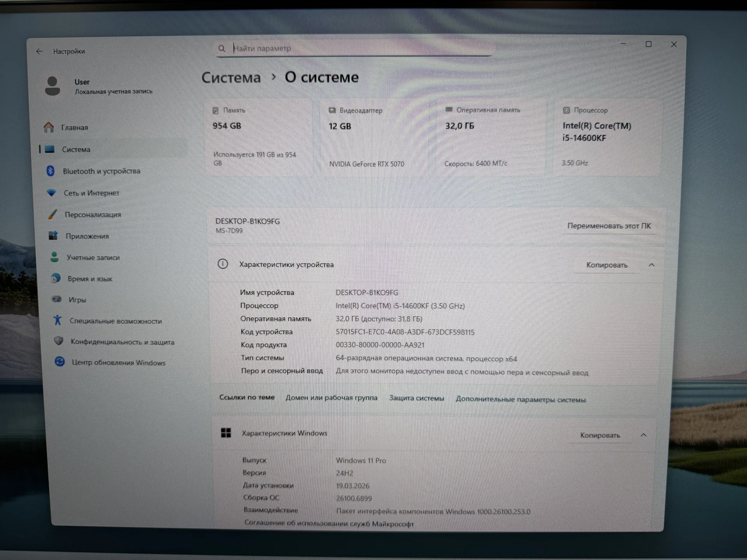
Task: Click the Память storage card icon
Action: 216,110
